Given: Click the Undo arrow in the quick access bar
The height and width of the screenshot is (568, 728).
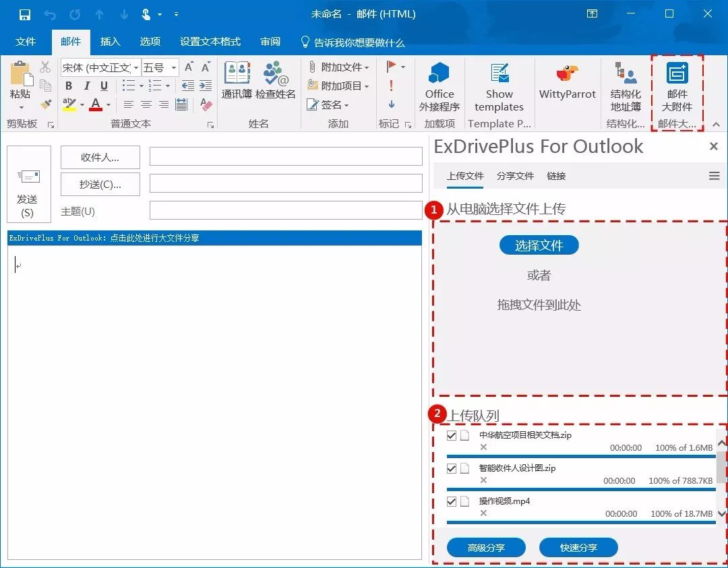Looking at the screenshot, I should pyautogui.click(x=50, y=14).
